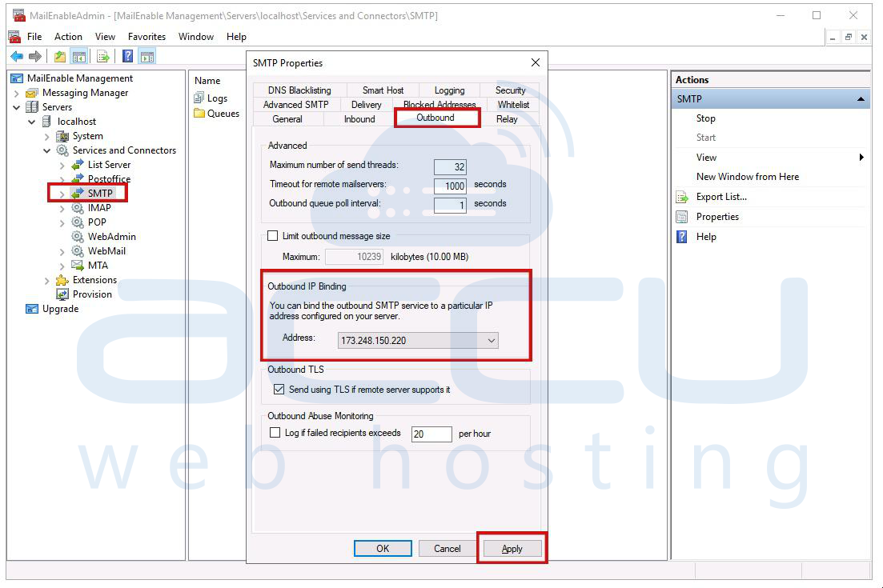
Task: Click Export List... in the Actions pane
Action: 721,197
